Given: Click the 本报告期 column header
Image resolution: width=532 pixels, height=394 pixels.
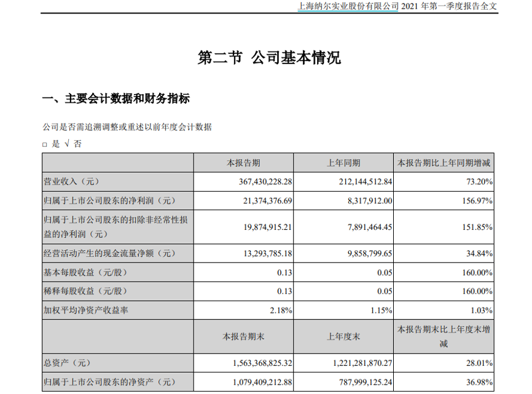Looking at the screenshot, I should click(x=243, y=163).
